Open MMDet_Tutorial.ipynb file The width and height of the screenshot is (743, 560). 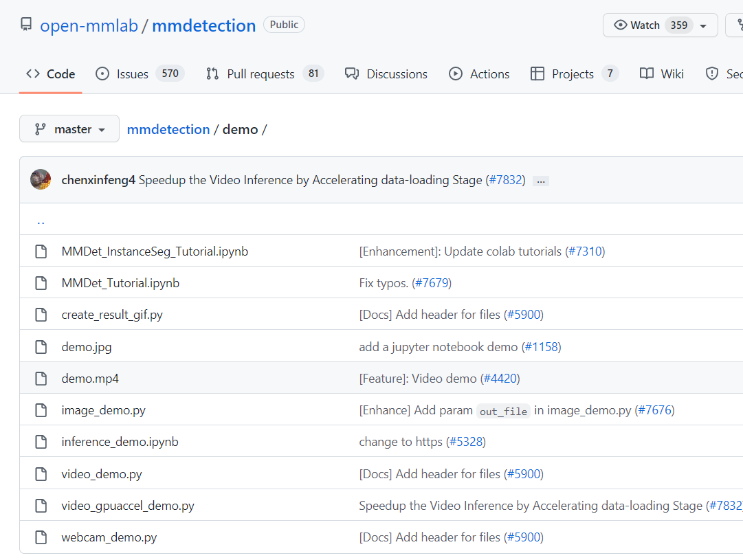(120, 283)
